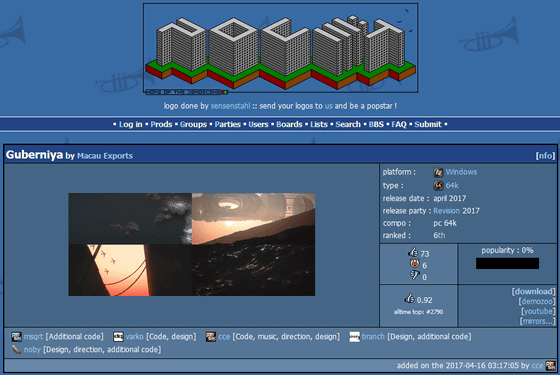This screenshot has width=560, height=375.
Task: Expand the [mirrors...] link
Action: click(538, 321)
